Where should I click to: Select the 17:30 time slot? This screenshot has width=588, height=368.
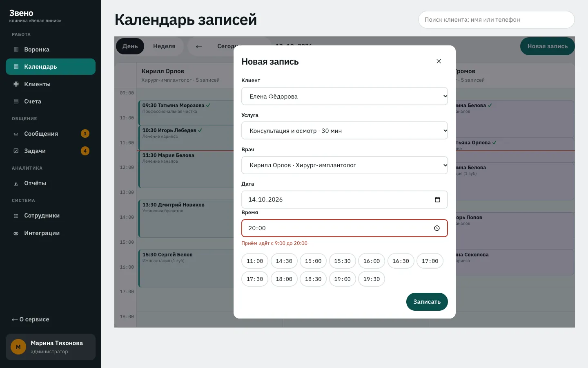(255, 279)
